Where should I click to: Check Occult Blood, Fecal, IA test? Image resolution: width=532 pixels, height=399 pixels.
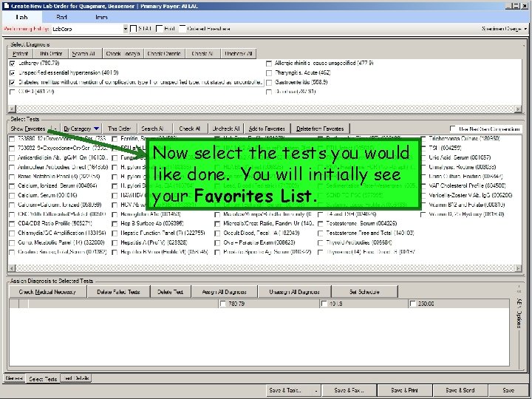(x=217, y=233)
